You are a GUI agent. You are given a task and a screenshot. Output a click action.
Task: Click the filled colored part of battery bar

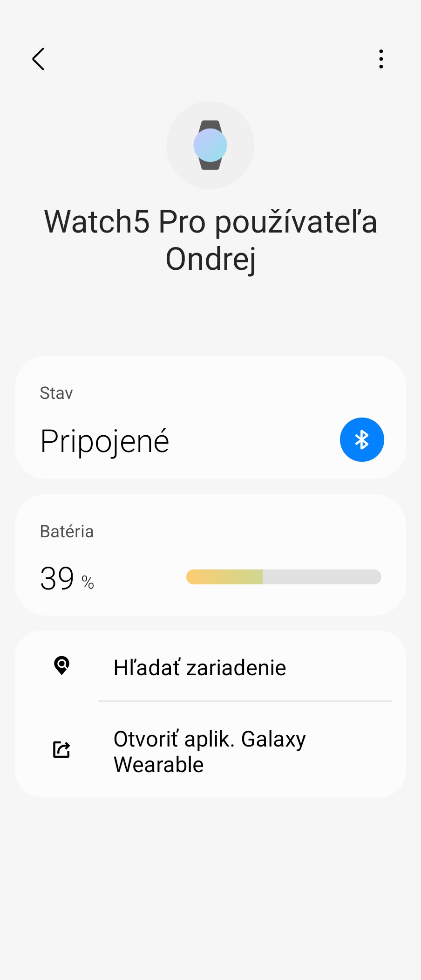224,577
